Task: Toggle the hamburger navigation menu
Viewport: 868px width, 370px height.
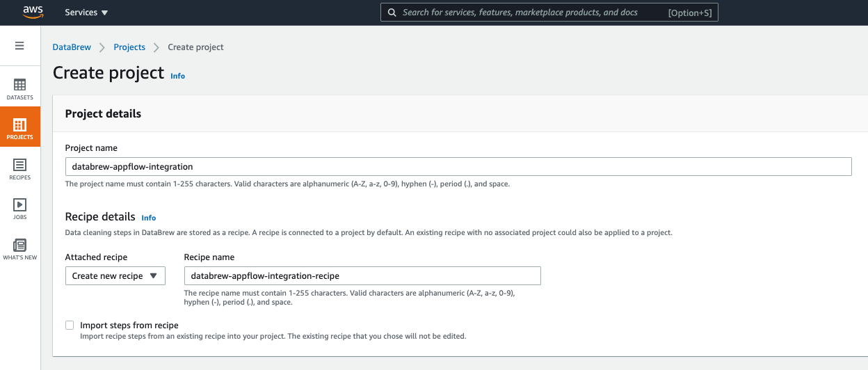Action: (x=19, y=46)
